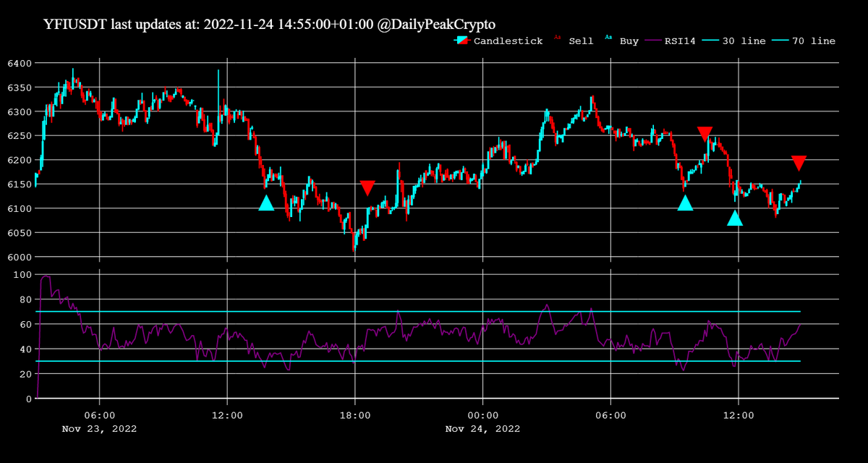Viewport: 868px width, 463px height.
Task: Toggle the 30 line legend entry
Action: [x=735, y=41]
